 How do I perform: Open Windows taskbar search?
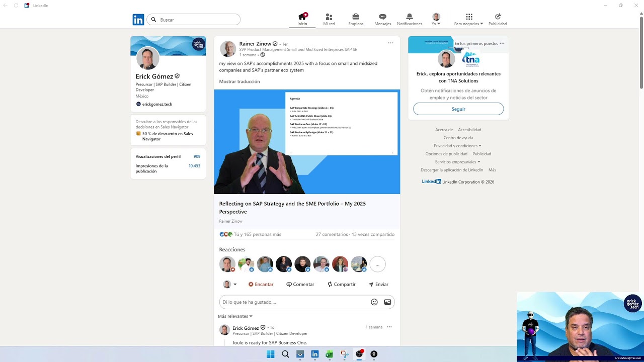[285, 354]
